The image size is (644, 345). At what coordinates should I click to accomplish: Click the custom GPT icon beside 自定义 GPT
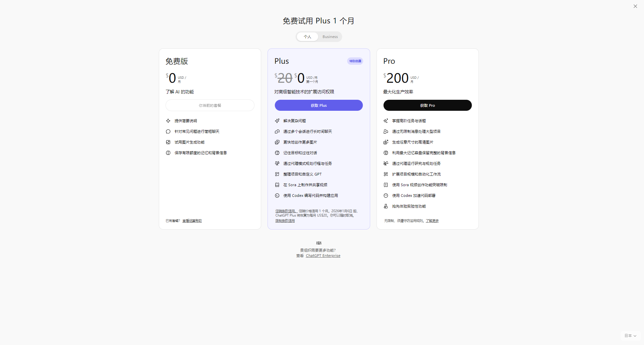click(277, 174)
